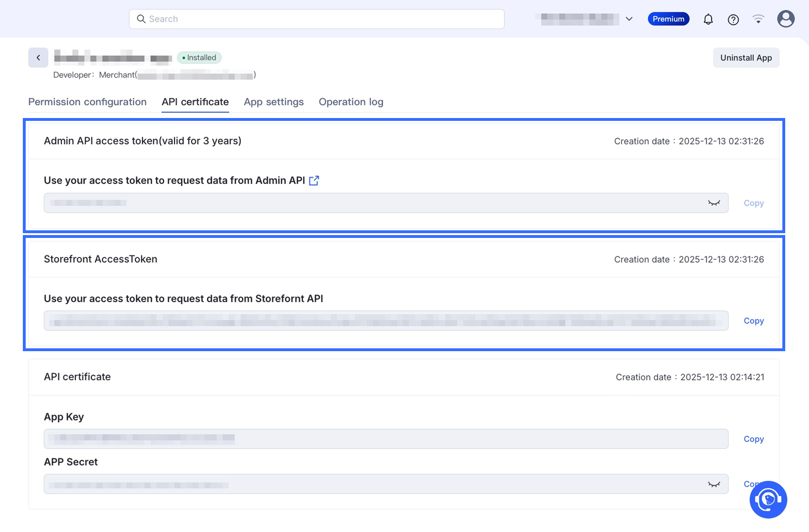The image size is (809, 532).
Task: View the Operation log tab
Action: (351, 102)
